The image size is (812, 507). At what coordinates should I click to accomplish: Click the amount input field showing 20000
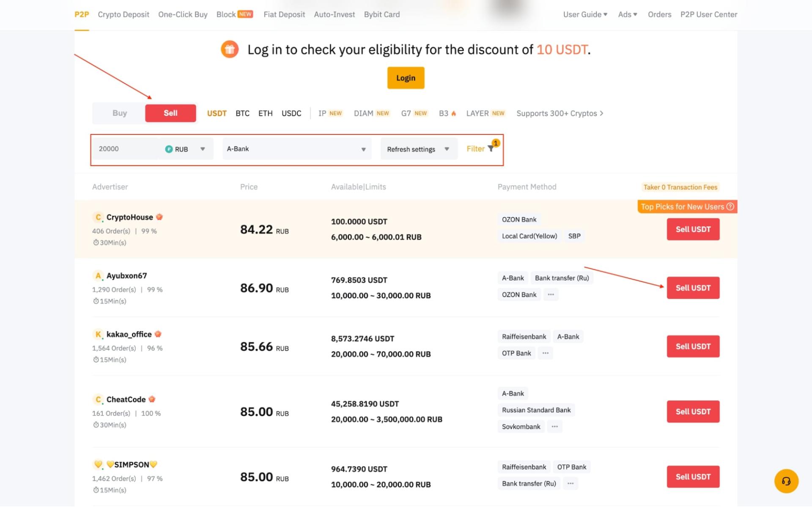[x=126, y=149]
